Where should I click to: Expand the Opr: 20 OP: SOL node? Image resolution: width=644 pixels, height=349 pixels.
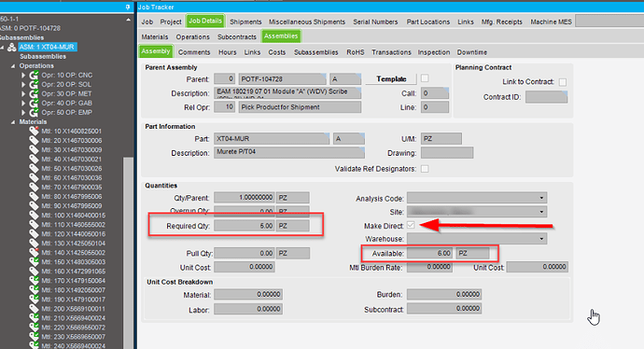[x=23, y=85]
